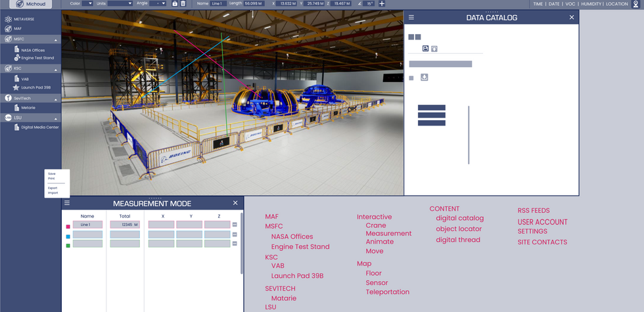Click the Sensor link under Map
Image resolution: width=644 pixels, height=312 pixels.
(x=377, y=282)
